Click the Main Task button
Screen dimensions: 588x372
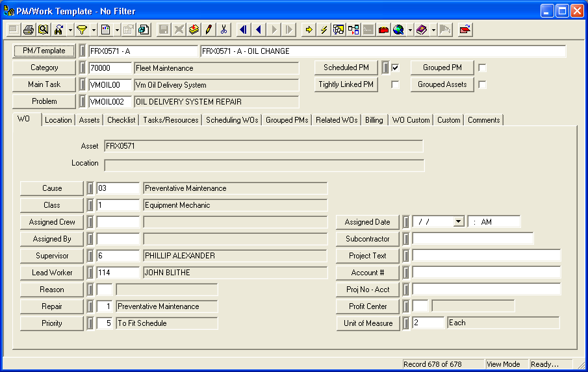click(44, 84)
